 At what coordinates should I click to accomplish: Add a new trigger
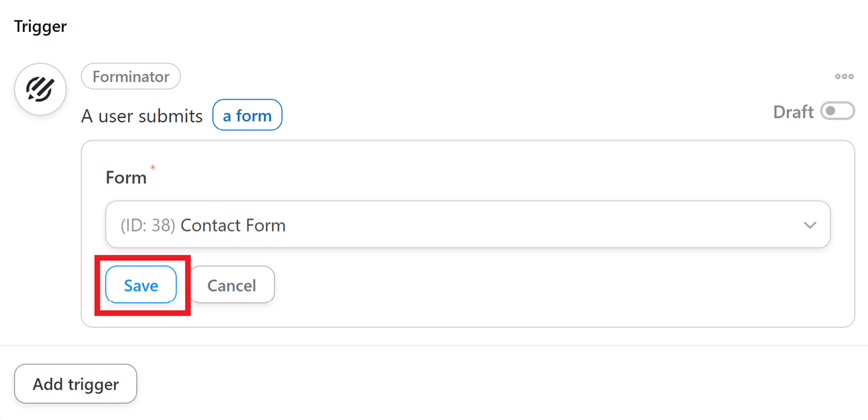[75, 384]
